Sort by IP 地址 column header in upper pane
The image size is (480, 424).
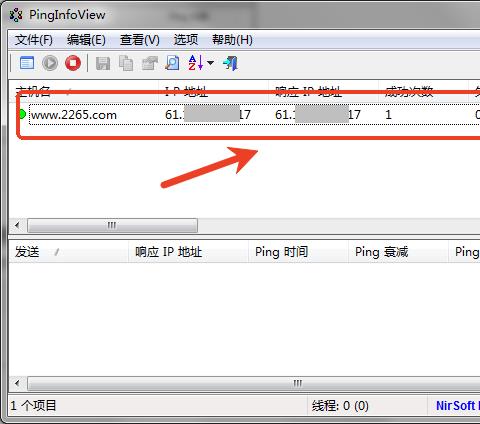coord(213,91)
